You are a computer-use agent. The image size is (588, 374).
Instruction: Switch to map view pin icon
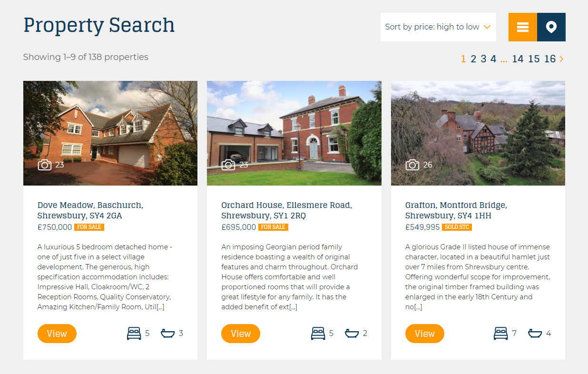(x=551, y=27)
